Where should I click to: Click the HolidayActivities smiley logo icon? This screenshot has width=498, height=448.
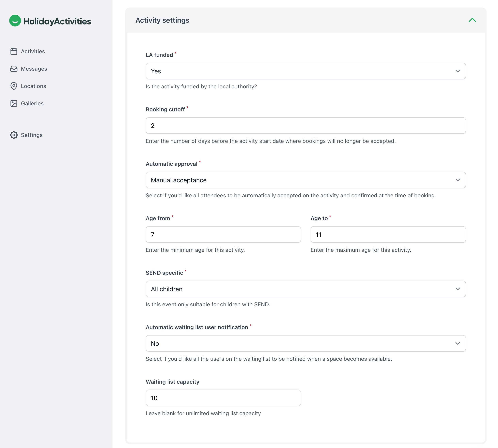(x=15, y=21)
